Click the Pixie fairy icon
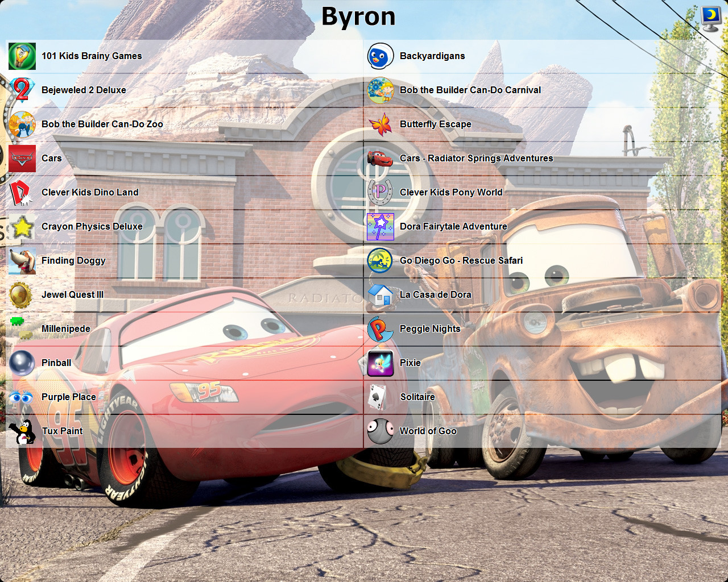This screenshot has width=728, height=582. pos(380,363)
